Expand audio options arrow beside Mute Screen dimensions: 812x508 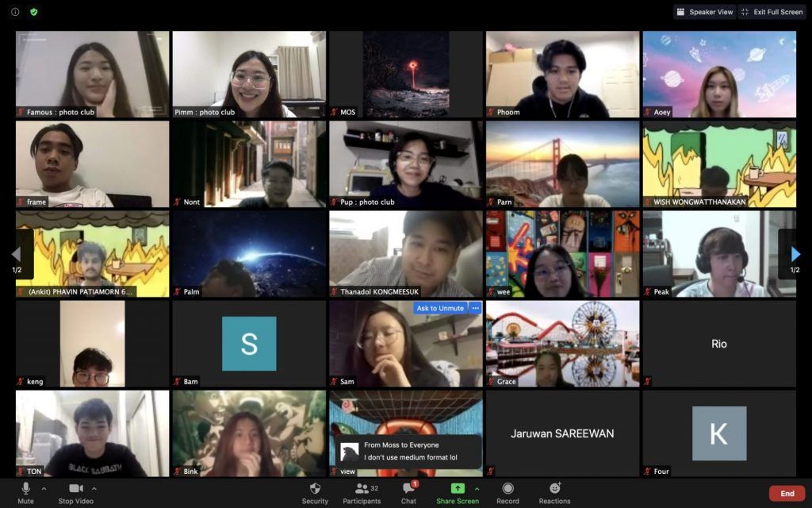[44, 489]
